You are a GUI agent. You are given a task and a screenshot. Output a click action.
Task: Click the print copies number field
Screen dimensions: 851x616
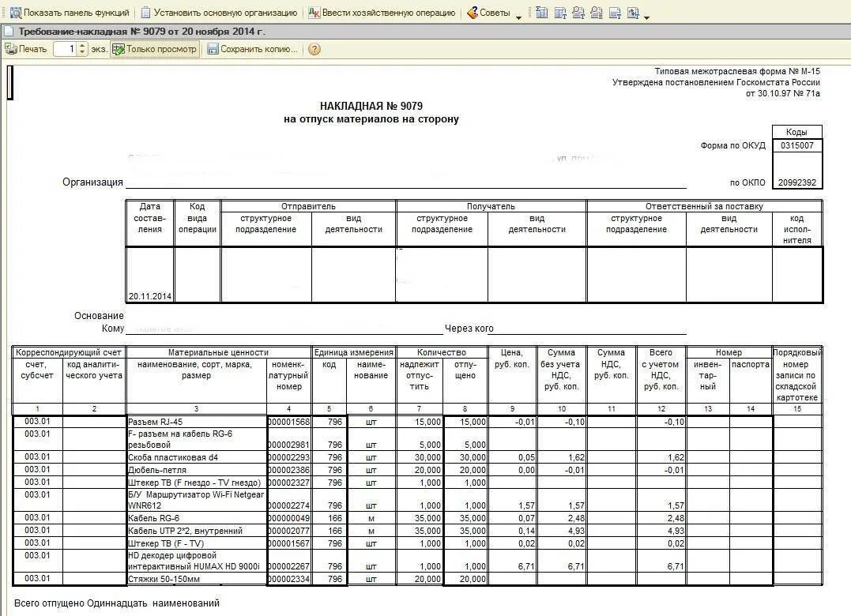[65, 49]
